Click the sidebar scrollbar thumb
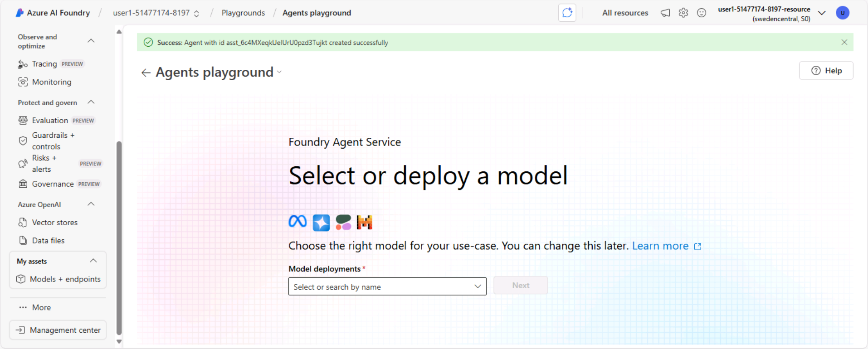Screen dimensions: 868x349 click(119, 238)
